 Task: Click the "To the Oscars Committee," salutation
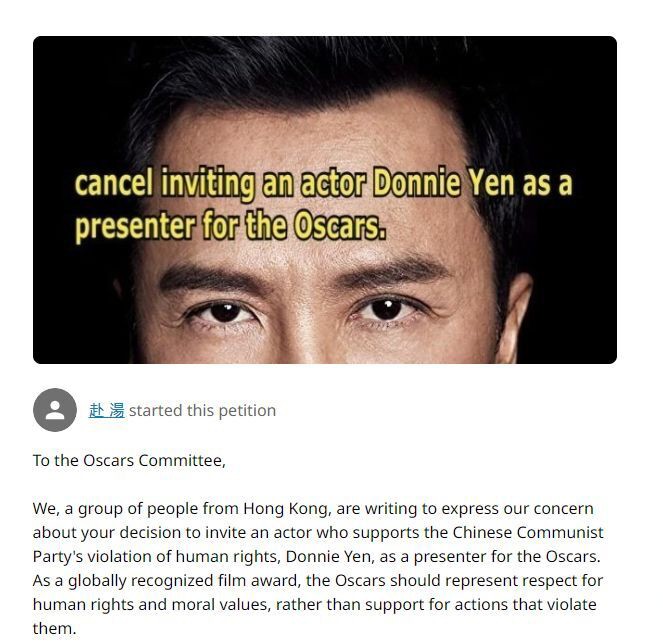click(x=129, y=461)
